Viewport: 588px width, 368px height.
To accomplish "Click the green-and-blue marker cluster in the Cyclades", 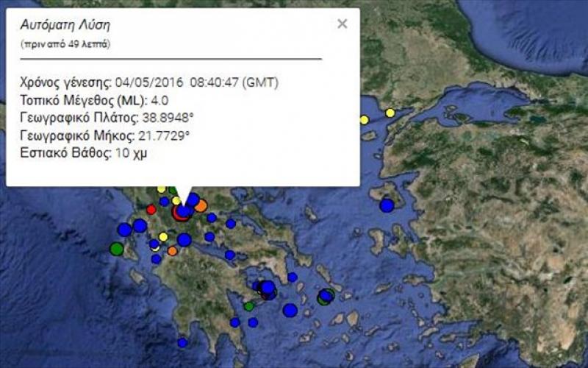I will tap(326, 297).
